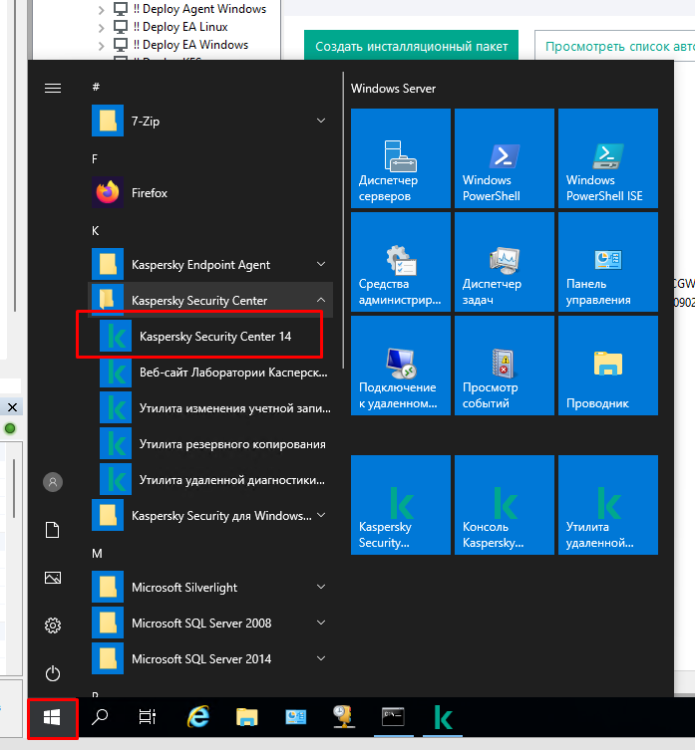Image resolution: width=695 pixels, height=750 pixels.
Task: Open Windows PowerShell tile
Action: 504,158
